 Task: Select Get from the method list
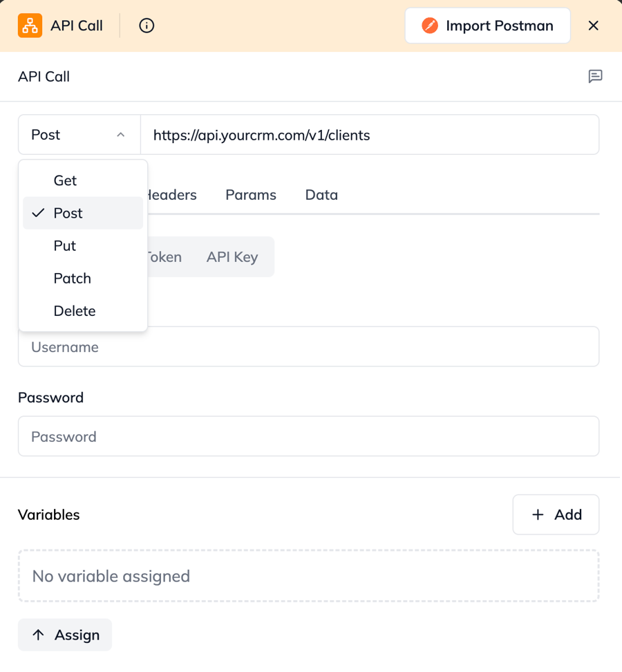click(65, 180)
